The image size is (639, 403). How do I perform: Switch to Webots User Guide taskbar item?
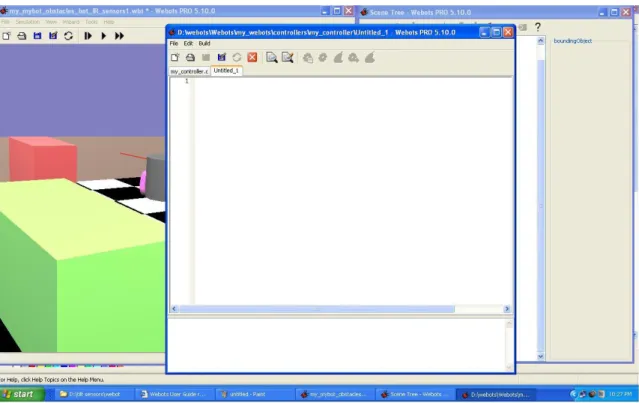point(175,394)
